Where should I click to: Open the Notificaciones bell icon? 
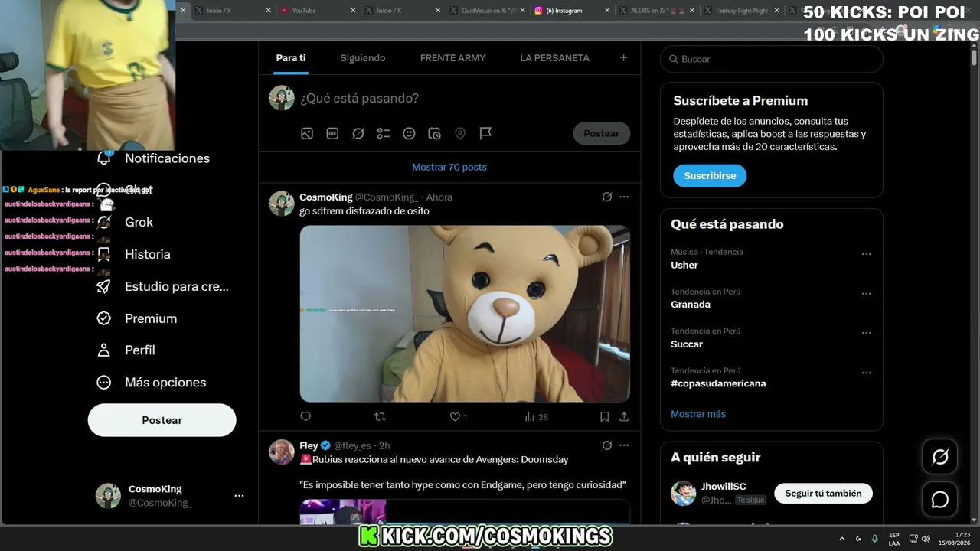click(x=104, y=158)
